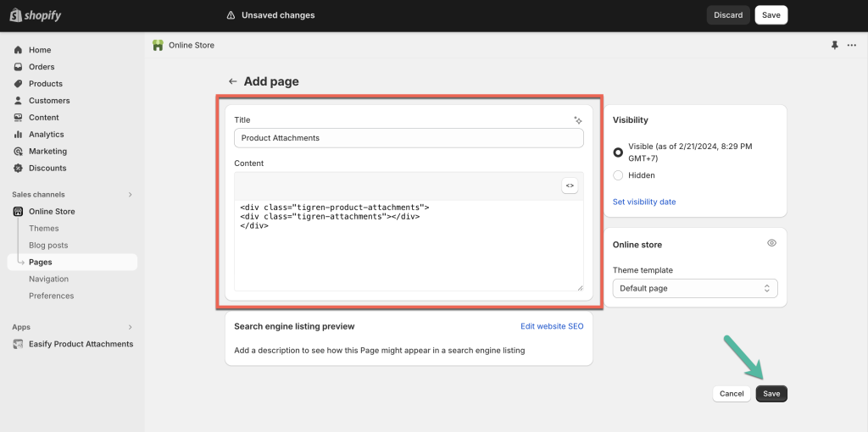Click the Analytics bar chart icon
The height and width of the screenshot is (432, 868).
(18, 135)
